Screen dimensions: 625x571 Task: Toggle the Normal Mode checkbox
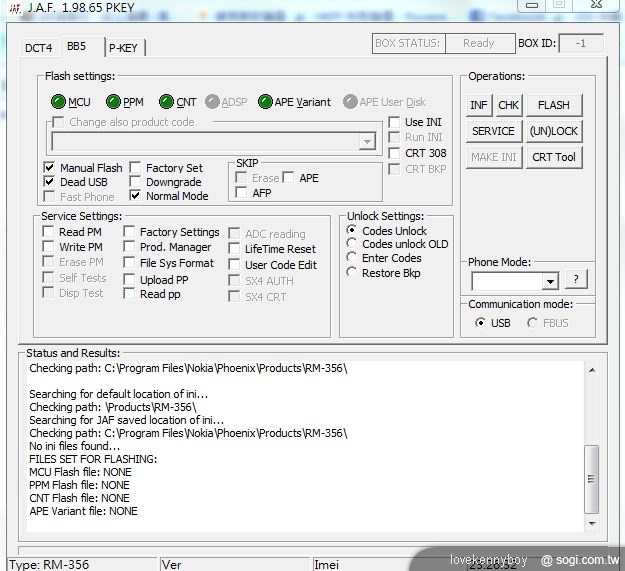(135, 195)
